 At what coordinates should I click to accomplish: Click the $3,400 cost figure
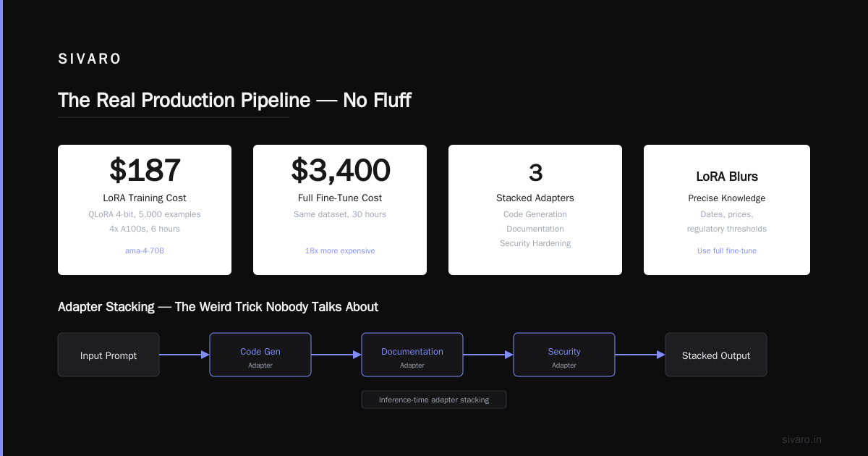340,170
